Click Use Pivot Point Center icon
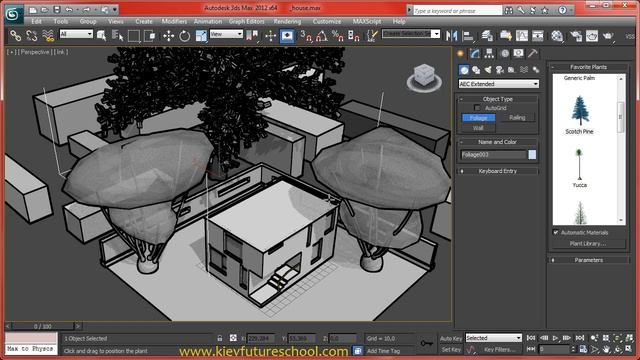This screenshot has height=360, width=640. tap(253, 36)
